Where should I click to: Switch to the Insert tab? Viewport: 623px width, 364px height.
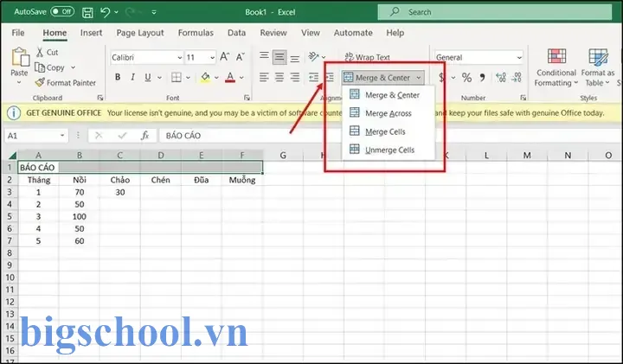click(91, 33)
